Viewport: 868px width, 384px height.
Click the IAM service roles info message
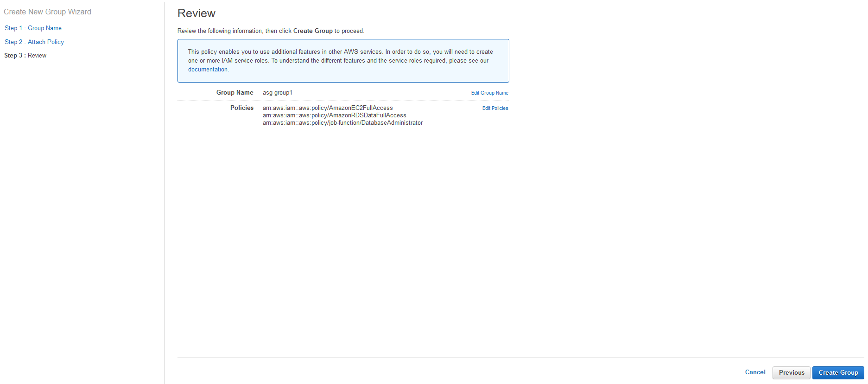(x=340, y=56)
